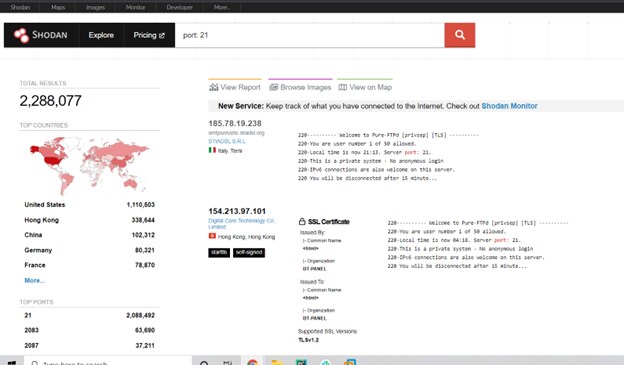
Task: Filter by Germany country
Action: point(38,250)
